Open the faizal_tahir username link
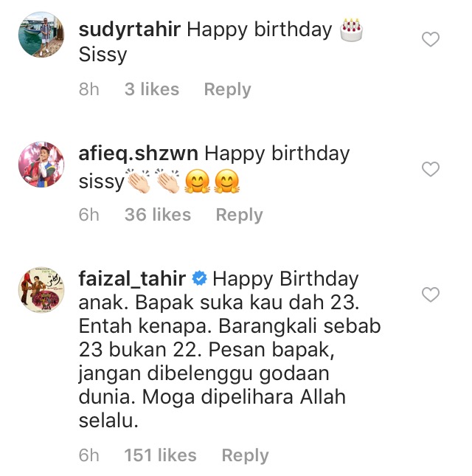472x476 pixels. (x=132, y=278)
